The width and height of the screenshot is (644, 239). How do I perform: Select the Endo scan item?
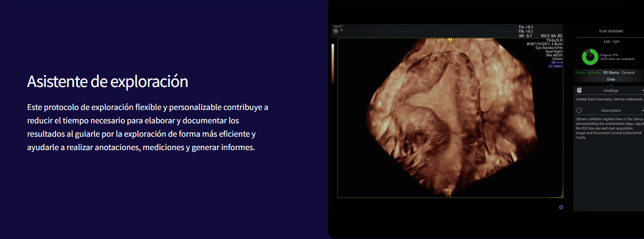(x=610, y=79)
